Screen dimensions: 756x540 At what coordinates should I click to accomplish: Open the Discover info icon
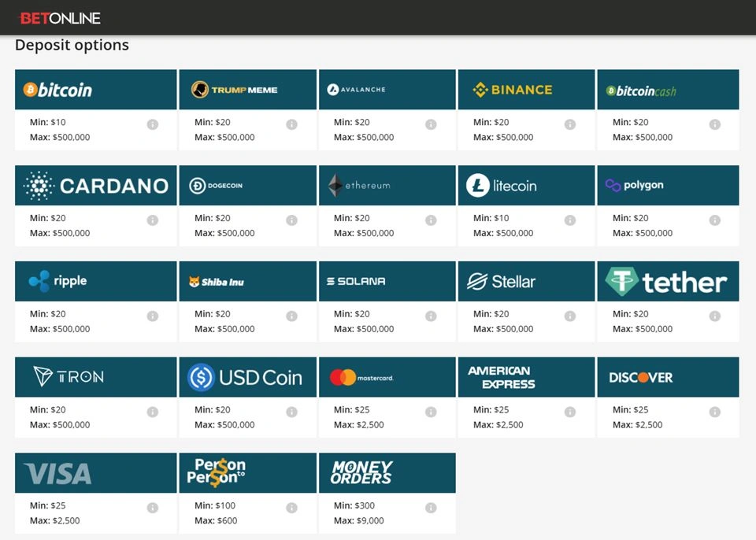(715, 412)
